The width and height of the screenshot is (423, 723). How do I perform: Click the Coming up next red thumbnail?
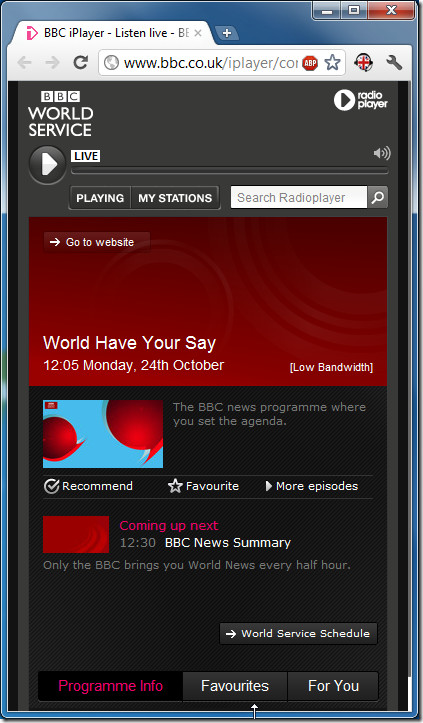coord(76,534)
